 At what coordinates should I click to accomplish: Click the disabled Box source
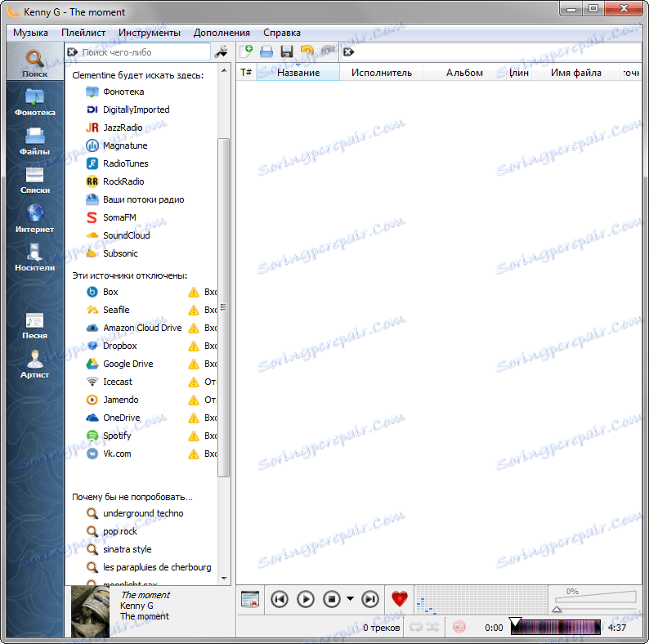(x=102, y=292)
